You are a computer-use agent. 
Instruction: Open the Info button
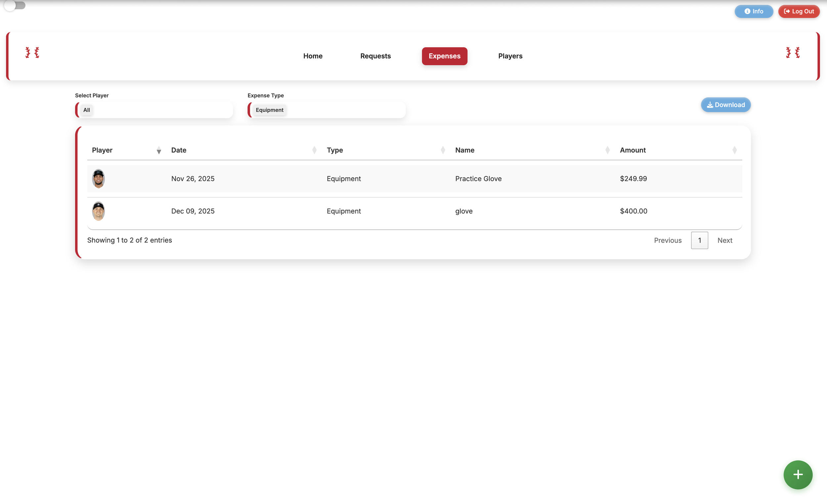pyautogui.click(x=754, y=11)
